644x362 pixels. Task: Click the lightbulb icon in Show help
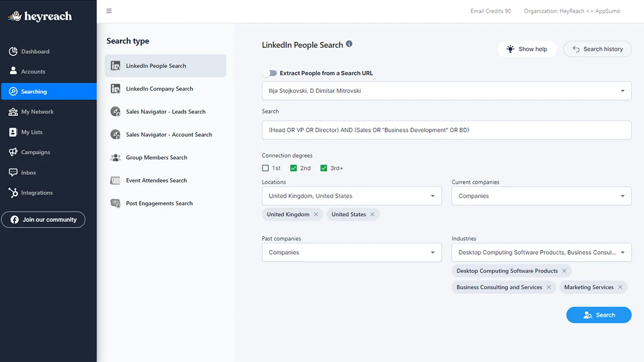coord(510,49)
